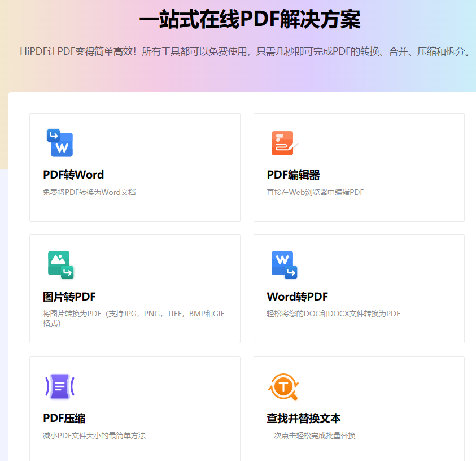Open the green 图片转PDF image icon
This screenshot has width=476, height=461.
click(59, 264)
